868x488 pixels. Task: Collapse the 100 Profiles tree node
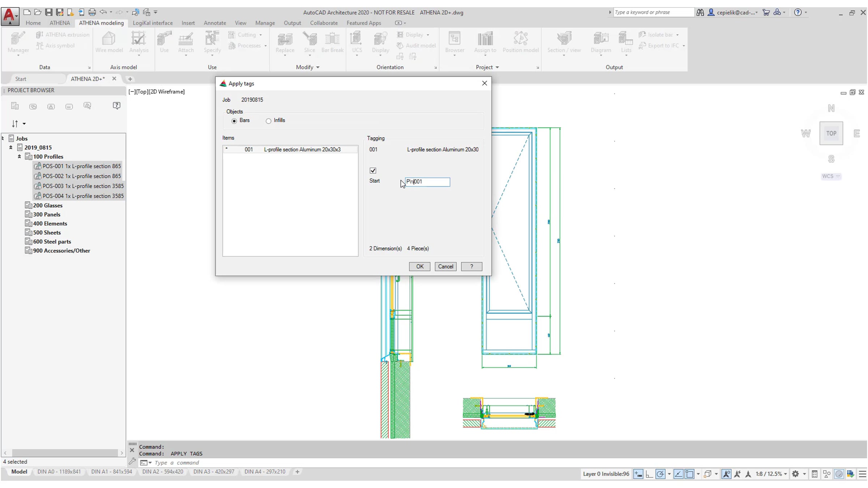(x=20, y=157)
